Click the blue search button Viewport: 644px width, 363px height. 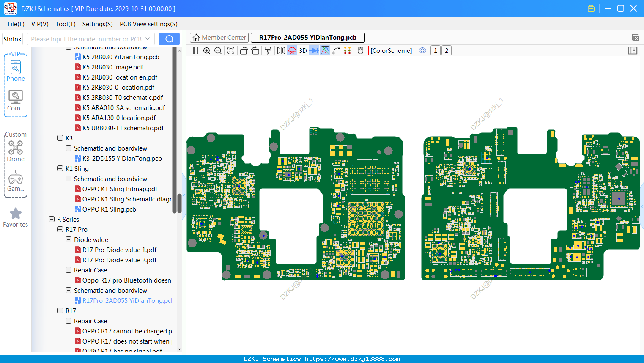[x=169, y=39]
